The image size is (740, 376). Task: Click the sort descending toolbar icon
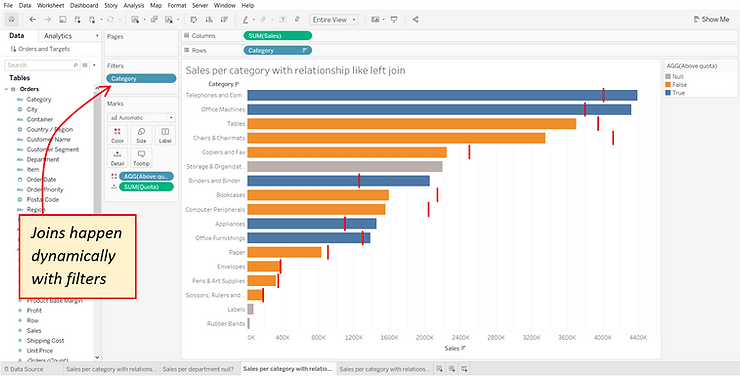224,19
